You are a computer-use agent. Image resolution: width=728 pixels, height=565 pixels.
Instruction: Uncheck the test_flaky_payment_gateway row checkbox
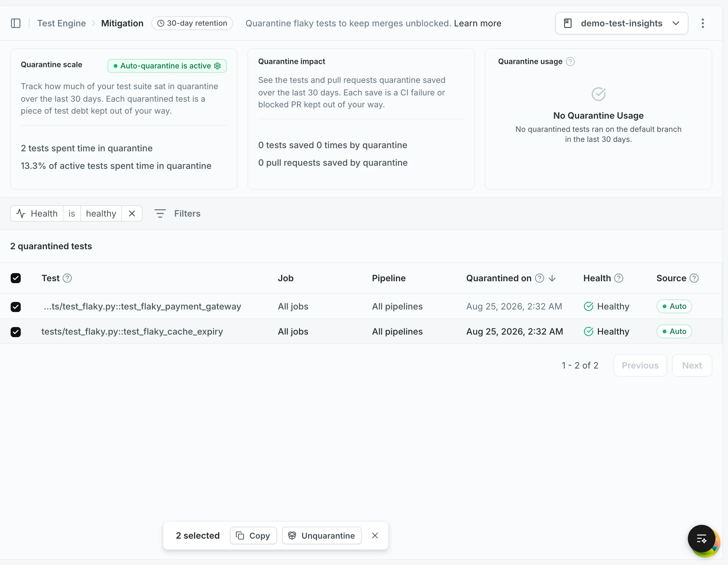(x=16, y=306)
